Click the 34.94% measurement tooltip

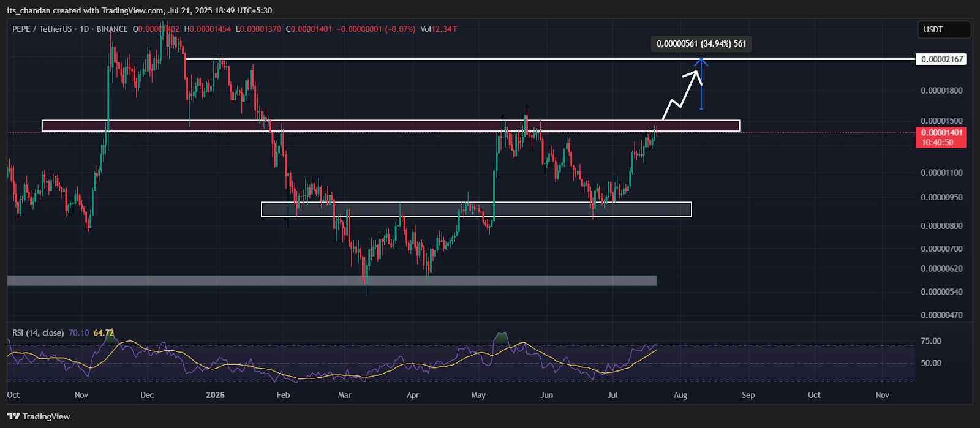coord(701,43)
